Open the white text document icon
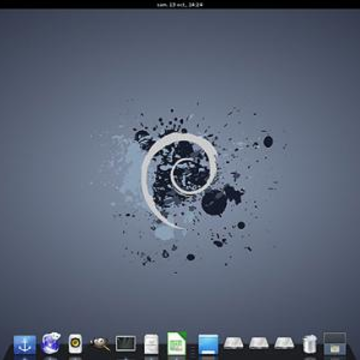Viewport: 360px width, 360px height. point(151,344)
